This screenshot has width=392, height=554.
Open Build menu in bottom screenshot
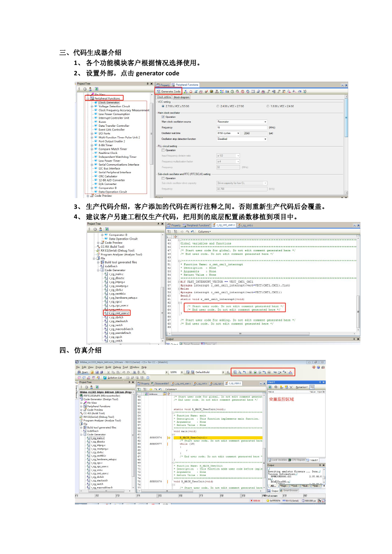(108, 367)
